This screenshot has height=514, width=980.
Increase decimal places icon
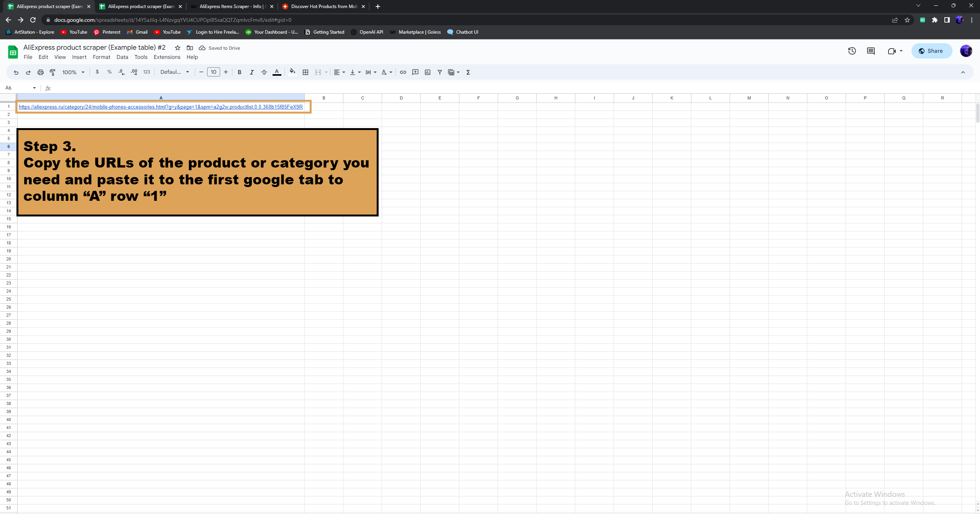[x=134, y=72]
